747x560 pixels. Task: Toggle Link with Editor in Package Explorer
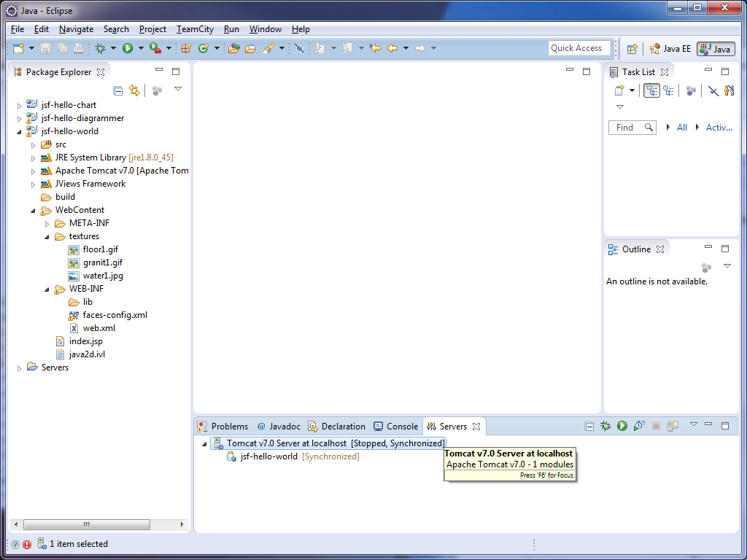[x=134, y=90]
